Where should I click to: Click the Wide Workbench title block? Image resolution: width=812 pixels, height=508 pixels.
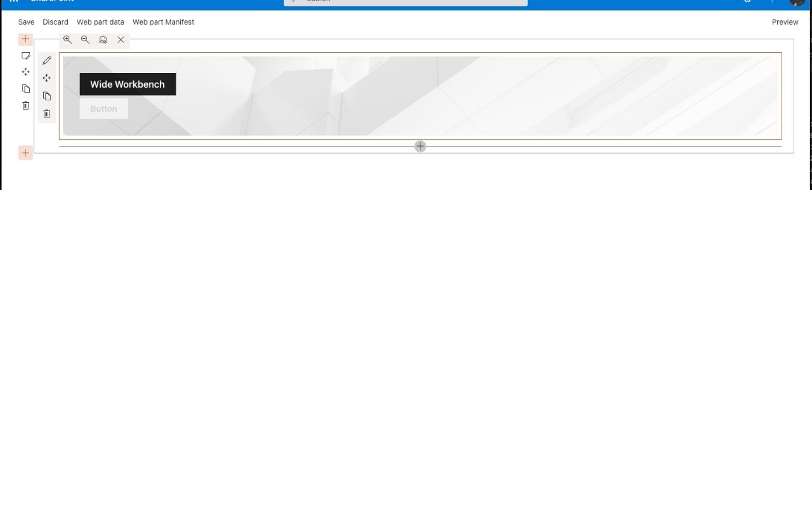pyautogui.click(x=128, y=84)
